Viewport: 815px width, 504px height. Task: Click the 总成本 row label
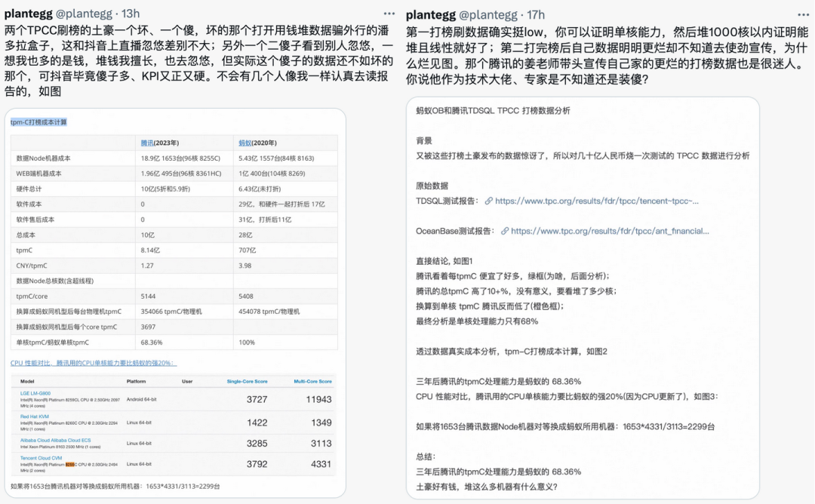[x=26, y=235]
